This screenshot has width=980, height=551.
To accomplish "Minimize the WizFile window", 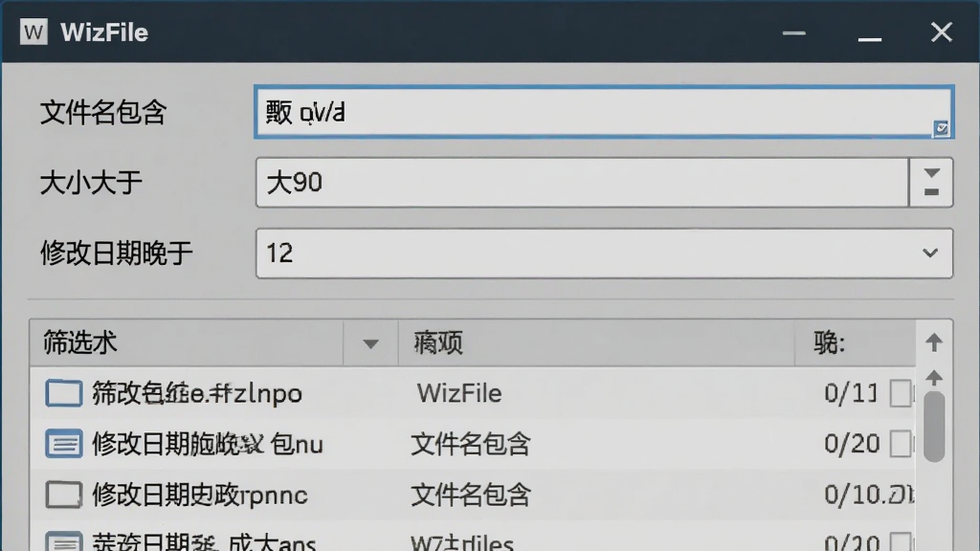I will click(x=793, y=33).
